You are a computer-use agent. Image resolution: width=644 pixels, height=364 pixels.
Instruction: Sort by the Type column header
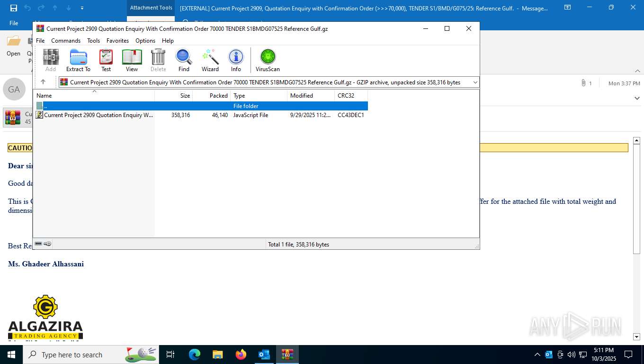(x=259, y=96)
